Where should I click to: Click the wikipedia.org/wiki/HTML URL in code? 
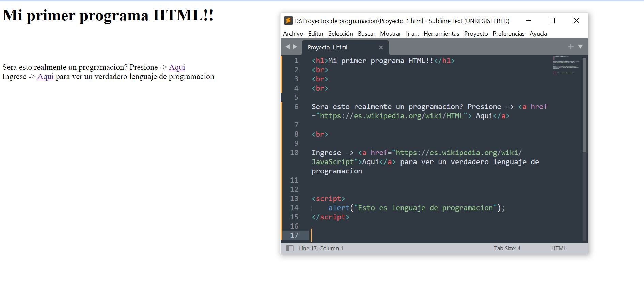[392, 116]
